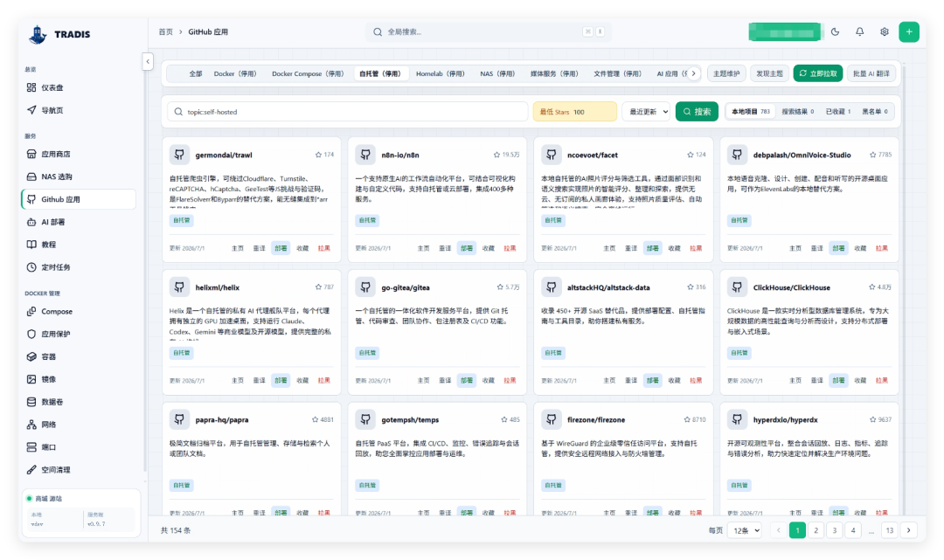Select the Docker Compose（停用）tab
The width and height of the screenshot is (944, 560).
click(308, 74)
